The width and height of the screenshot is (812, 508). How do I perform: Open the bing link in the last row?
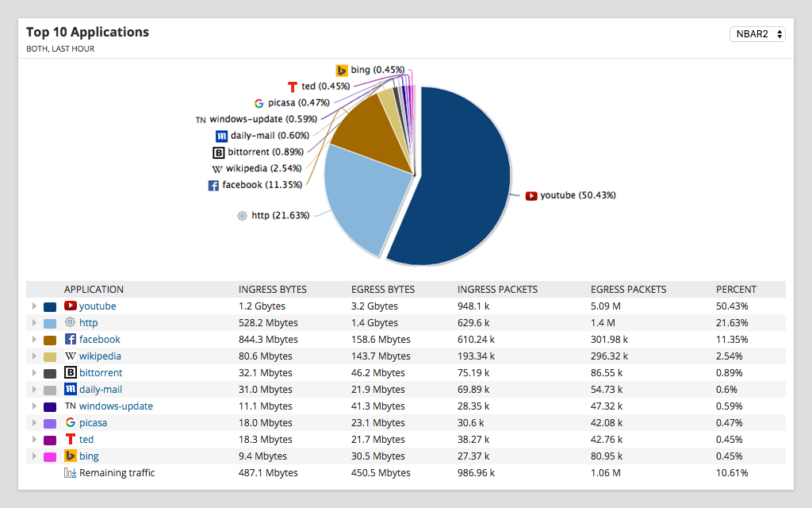tap(89, 456)
